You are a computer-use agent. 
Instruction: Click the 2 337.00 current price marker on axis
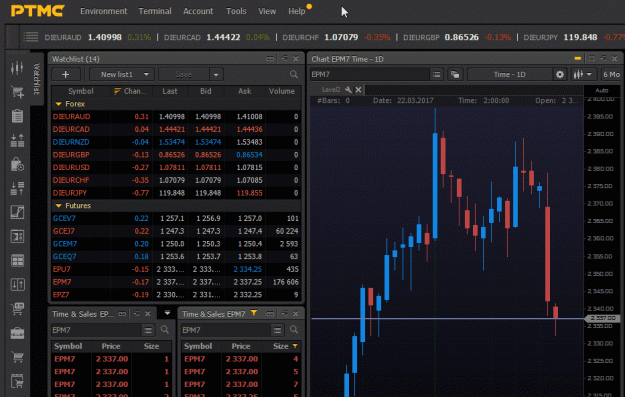click(x=603, y=318)
